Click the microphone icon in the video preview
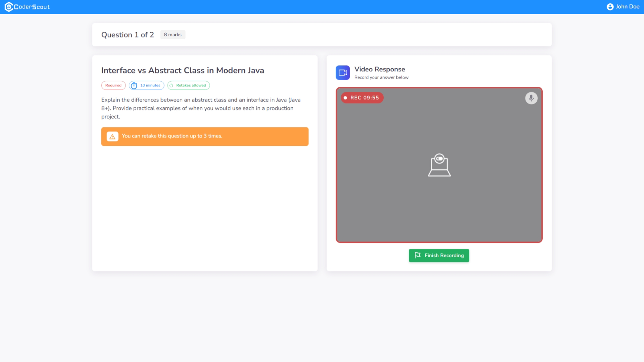This screenshot has height=362, width=644. pyautogui.click(x=531, y=98)
